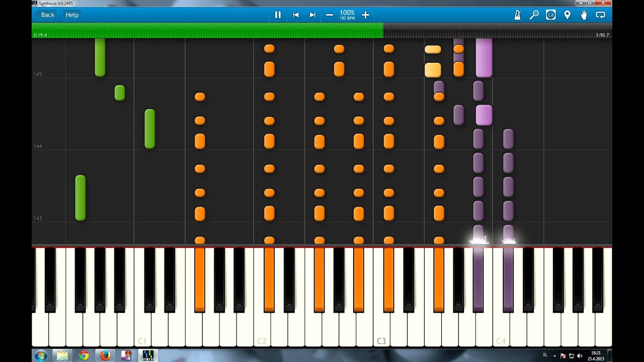Click the Show desktop button beside the clock
Viewport: 644px width, 362px height.
click(x=609, y=356)
